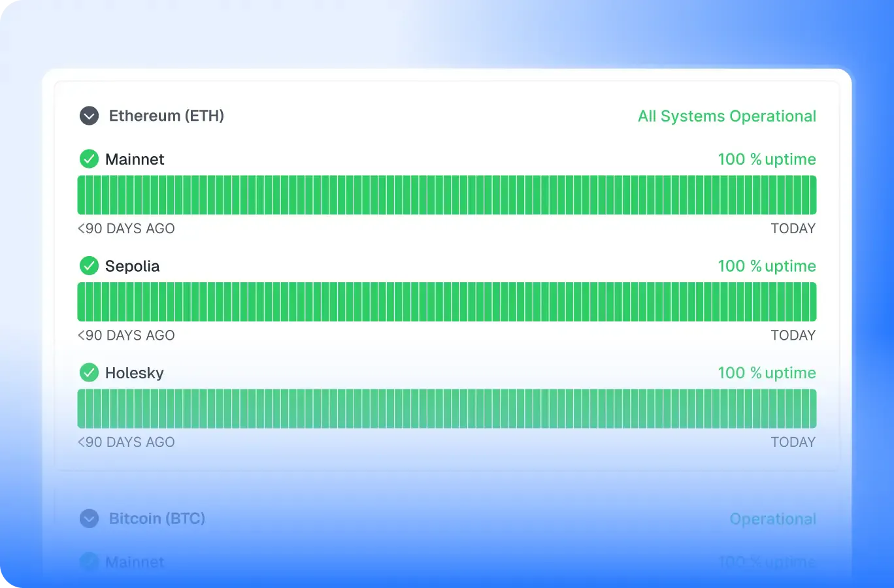Viewport: 894px width, 588px height.
Task: Click the Bitcoin Operational status text
Action: [773, 519]
